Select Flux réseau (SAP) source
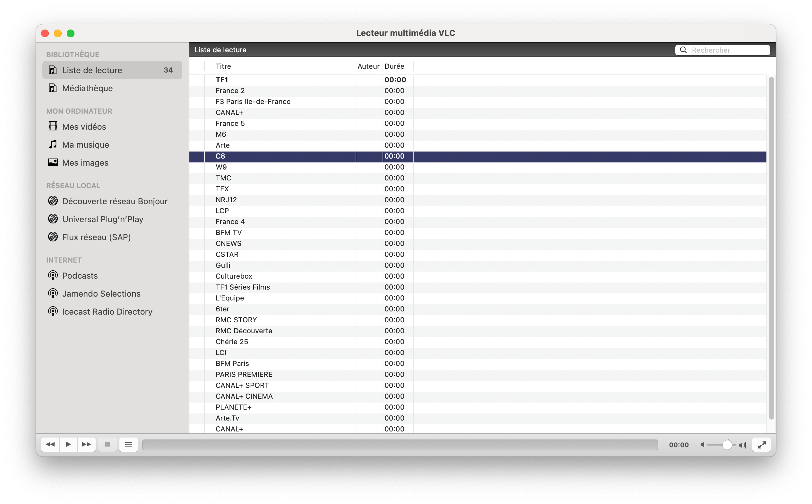Image resolution: width=812 pixels, height=504 pixels. [x=112, y=237]
